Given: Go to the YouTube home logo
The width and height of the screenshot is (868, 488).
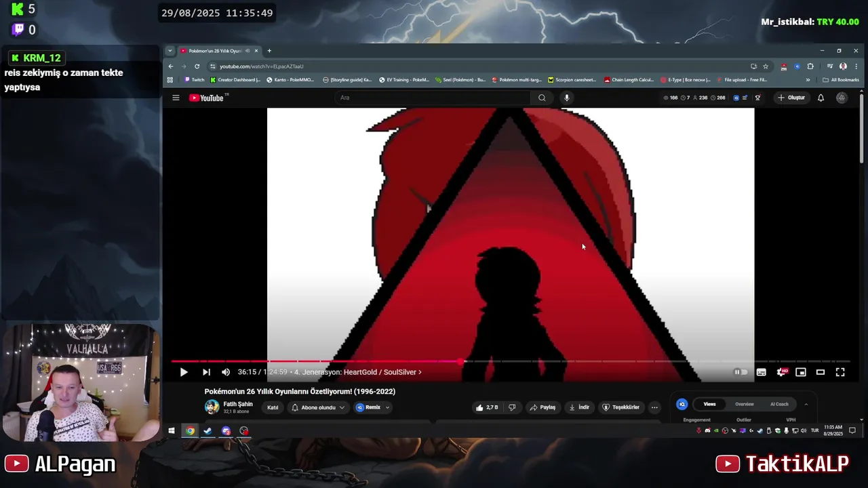Looking at the screenshot, I should (x=207, y=98).
